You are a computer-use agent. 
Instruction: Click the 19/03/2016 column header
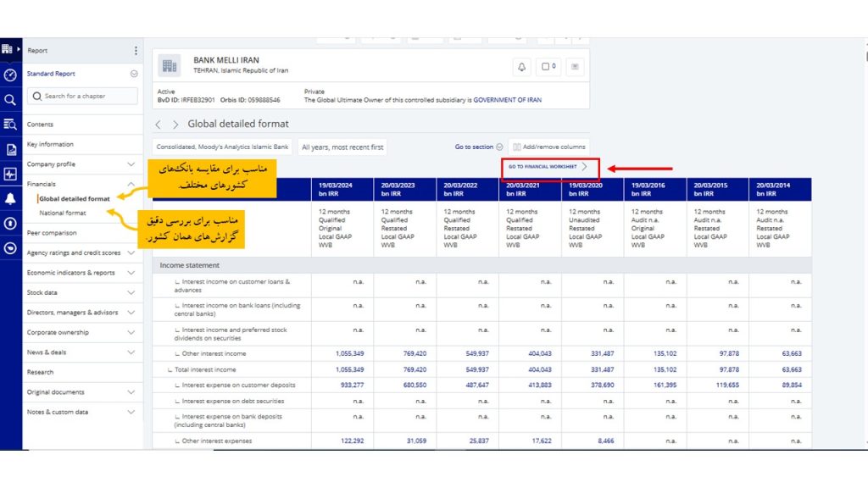(x=655, y=189)
